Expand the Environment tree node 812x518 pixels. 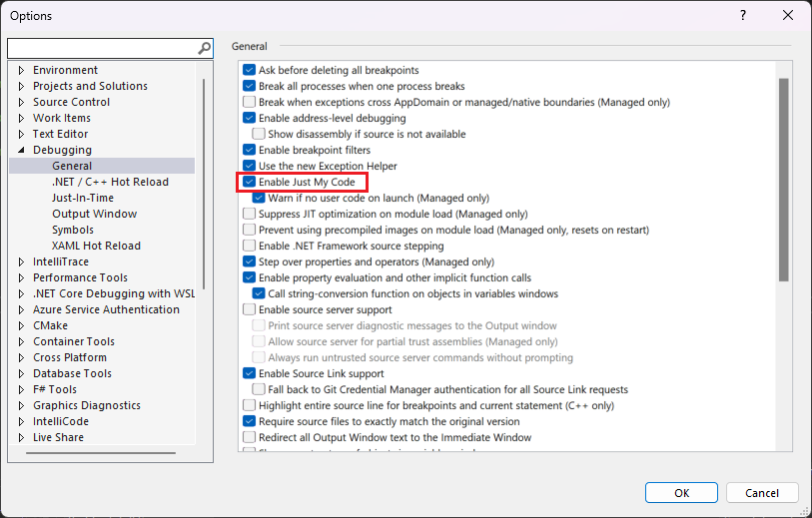point(21,70)
